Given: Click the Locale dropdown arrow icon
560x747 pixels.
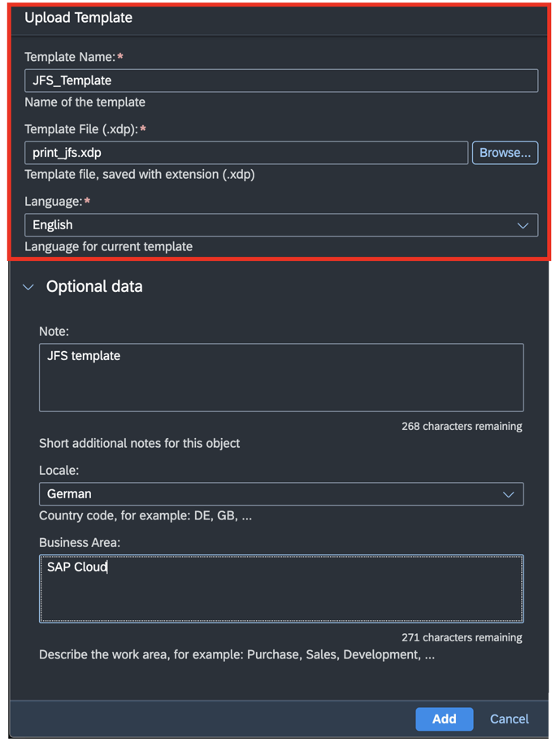Looking at the screenshot, I should (508, 494).
